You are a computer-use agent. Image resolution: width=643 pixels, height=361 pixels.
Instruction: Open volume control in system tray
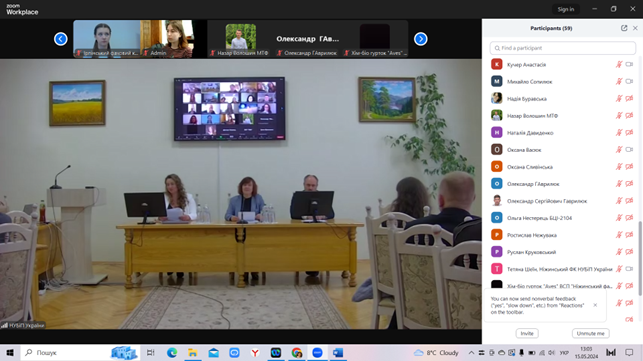[x=552, y=353]
